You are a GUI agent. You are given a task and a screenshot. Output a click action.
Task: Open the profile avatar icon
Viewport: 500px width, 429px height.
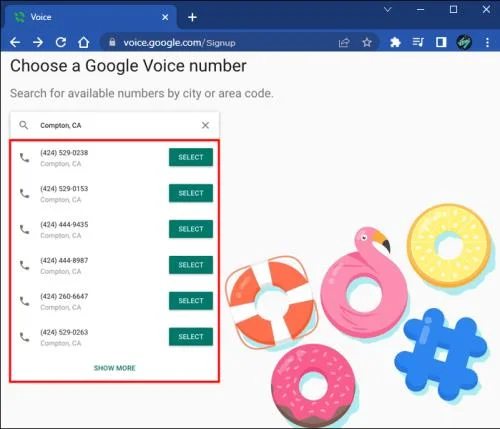[x=464, y=42]
